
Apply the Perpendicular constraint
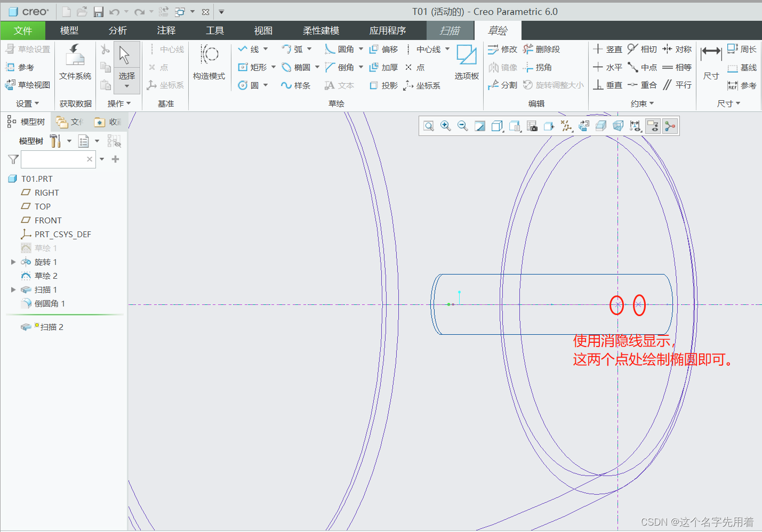(607, 85)
